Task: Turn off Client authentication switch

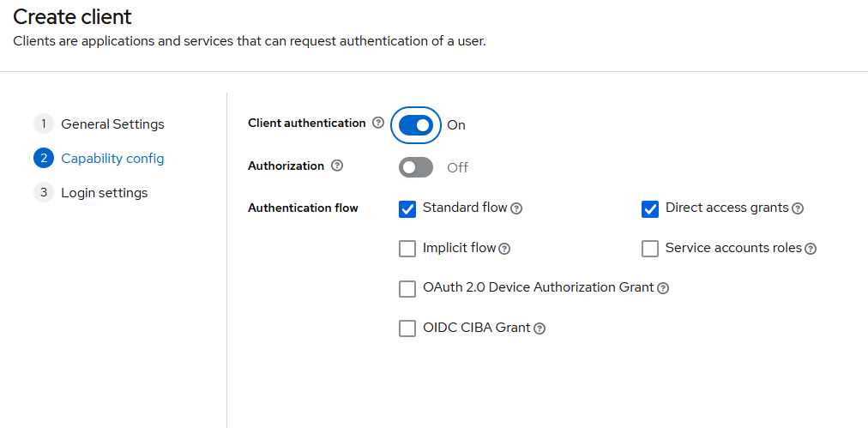Action: click(x=416, y=125)
